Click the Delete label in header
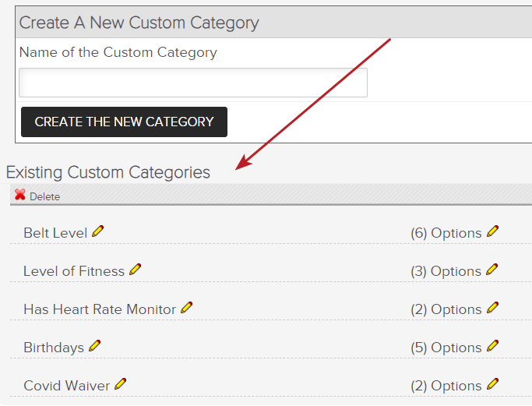532x406 pixels. (44, 196)
